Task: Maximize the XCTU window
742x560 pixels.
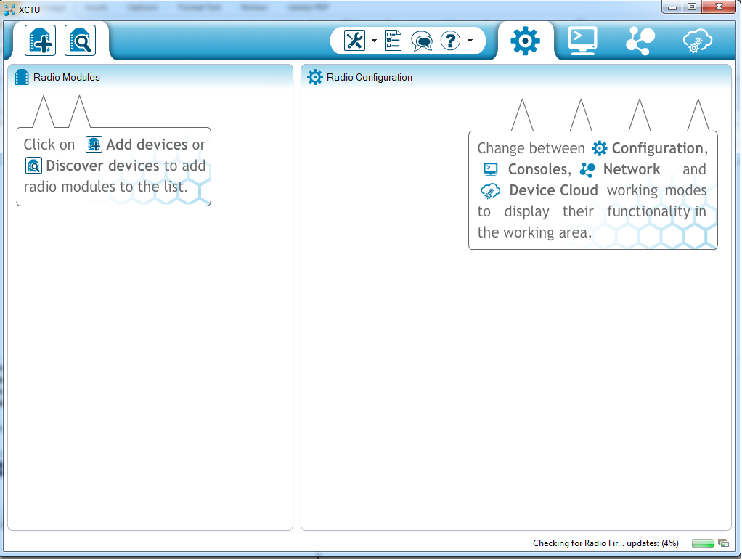Action: point(691,7)
